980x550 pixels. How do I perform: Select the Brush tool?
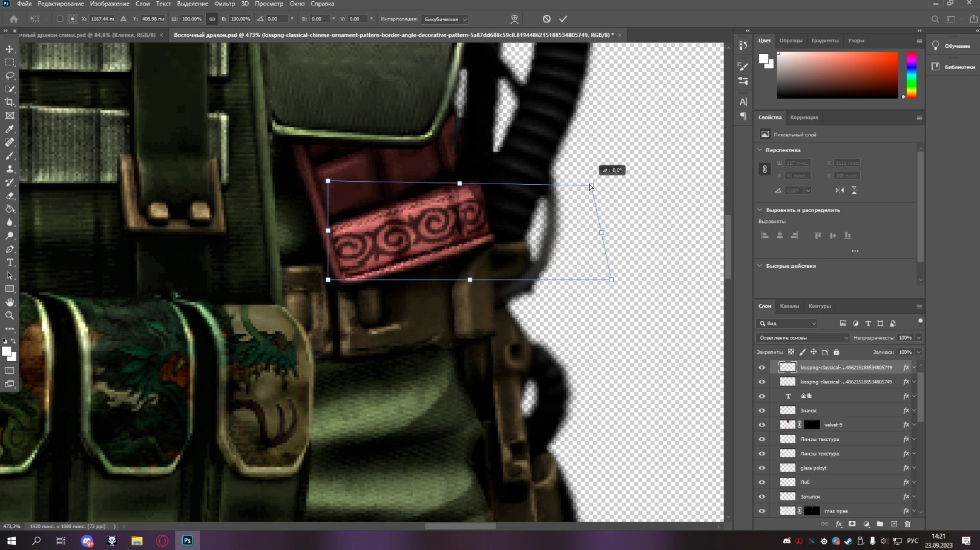10,156
